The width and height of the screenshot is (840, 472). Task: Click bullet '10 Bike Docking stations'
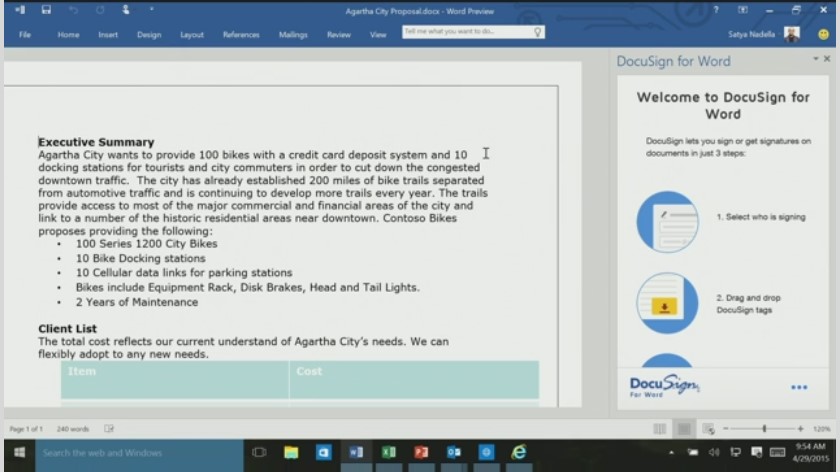pos(140,258)
